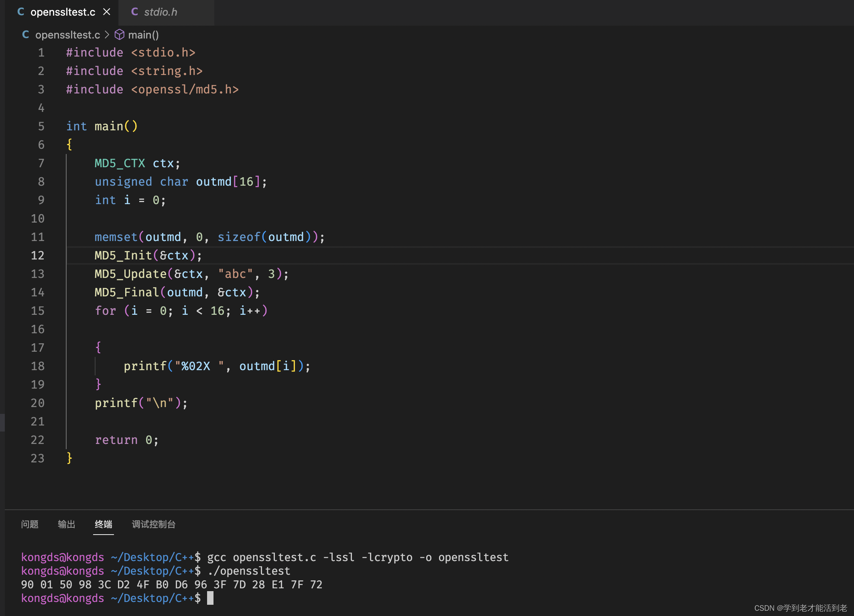Click line number 1 in gutter
Image resolution: width=854 pixels, height=616 pixels.
(41, 53)
